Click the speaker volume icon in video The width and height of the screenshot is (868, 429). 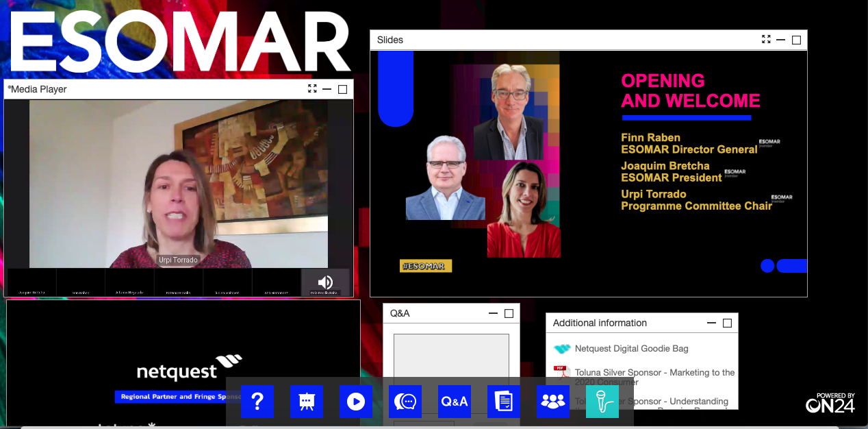pos(325,282)
